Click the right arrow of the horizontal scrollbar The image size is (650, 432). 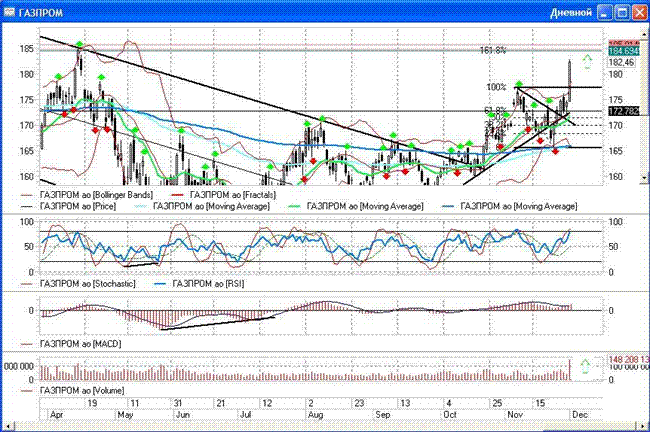click(644, 427)
